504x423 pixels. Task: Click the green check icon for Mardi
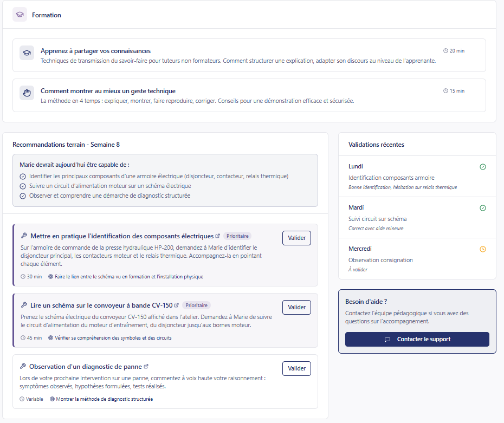[483, 208]
